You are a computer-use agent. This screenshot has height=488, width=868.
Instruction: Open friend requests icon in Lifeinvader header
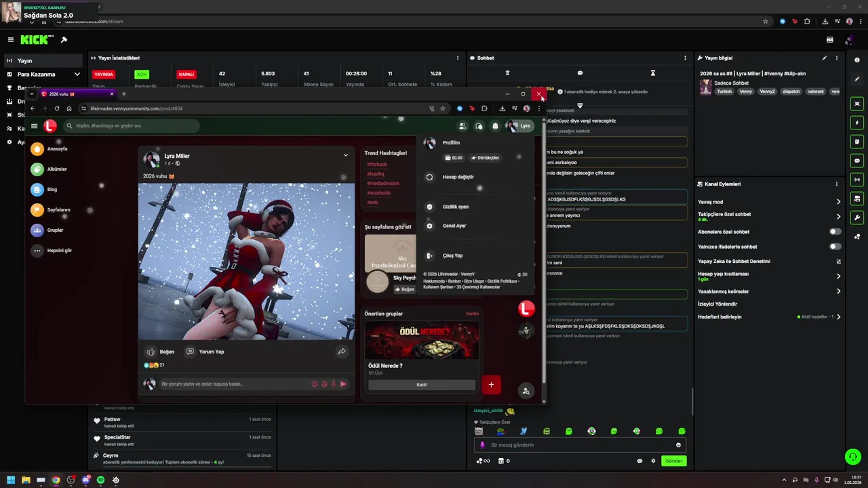(462, 126)
